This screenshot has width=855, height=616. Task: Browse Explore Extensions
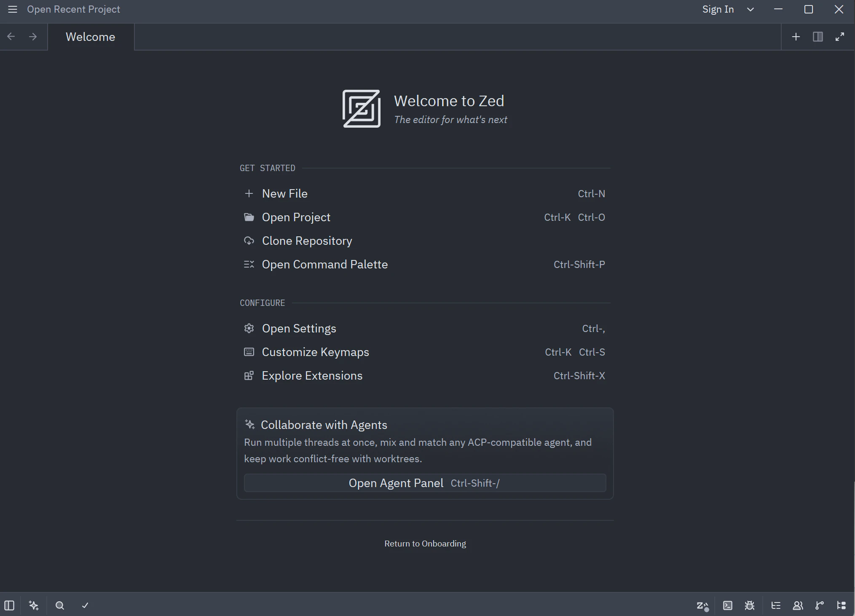point(425,375)
